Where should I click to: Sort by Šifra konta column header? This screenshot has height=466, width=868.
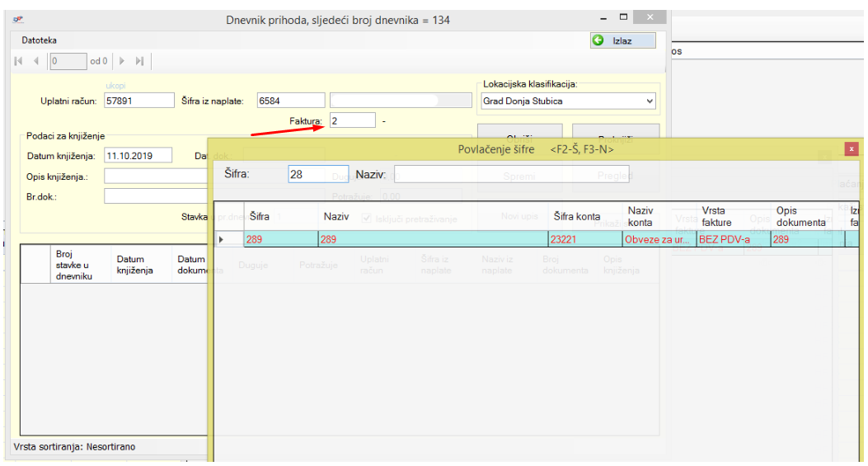coord(577,216)
